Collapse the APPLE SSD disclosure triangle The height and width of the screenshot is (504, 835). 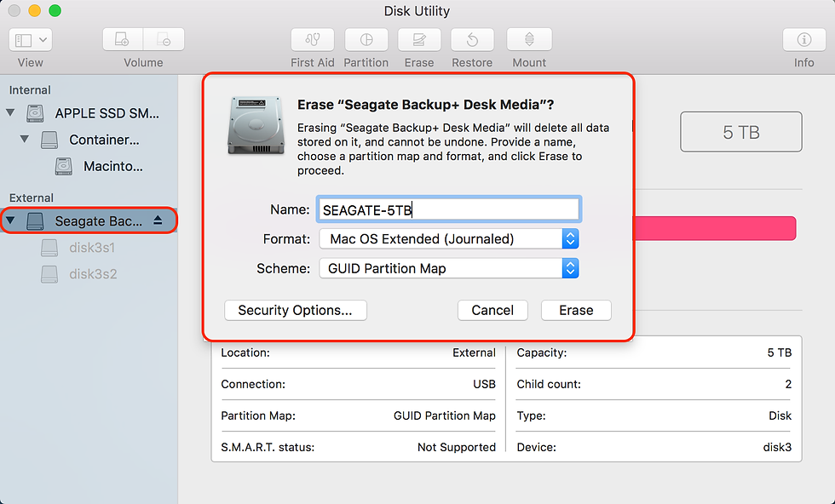[x=10, y=113]
